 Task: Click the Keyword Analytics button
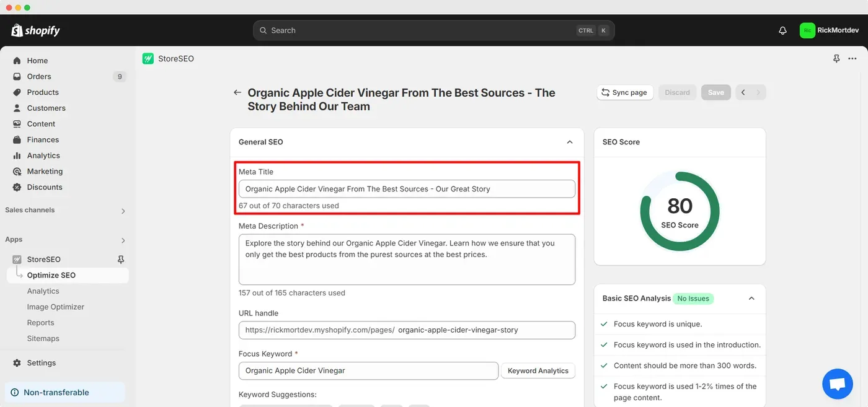click(538, 370)
